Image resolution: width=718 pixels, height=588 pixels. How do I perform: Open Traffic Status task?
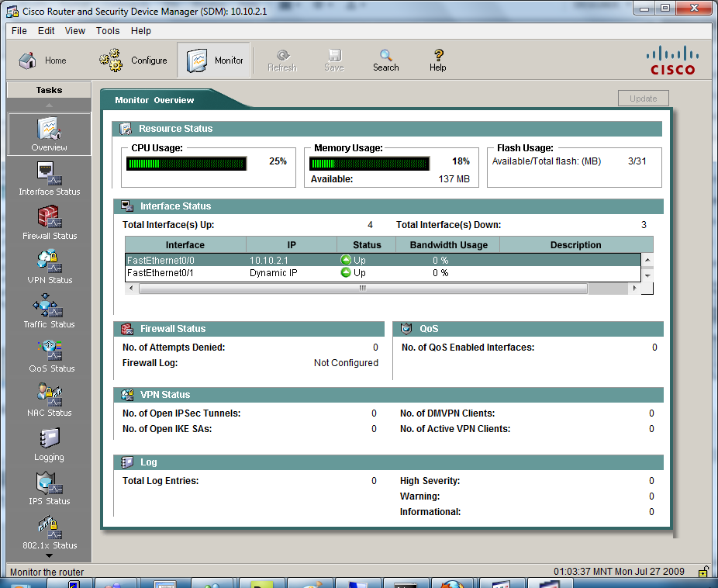pos(49,311)
